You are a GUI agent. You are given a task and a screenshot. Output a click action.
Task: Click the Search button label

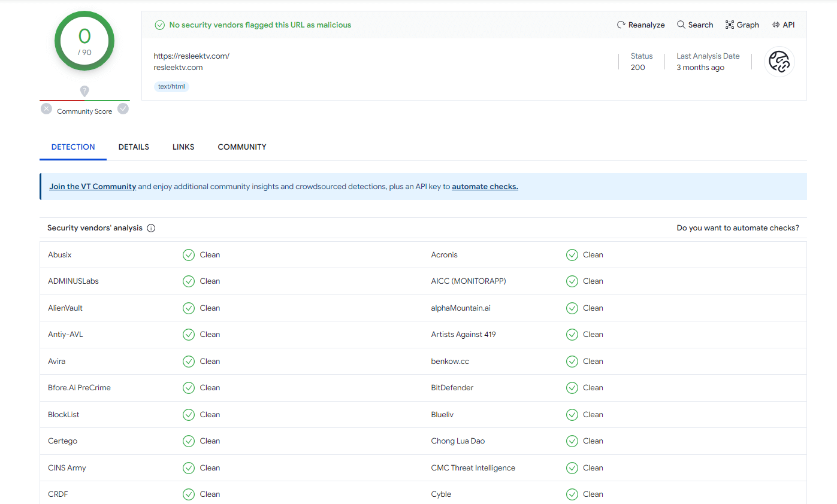click(700, 25)
